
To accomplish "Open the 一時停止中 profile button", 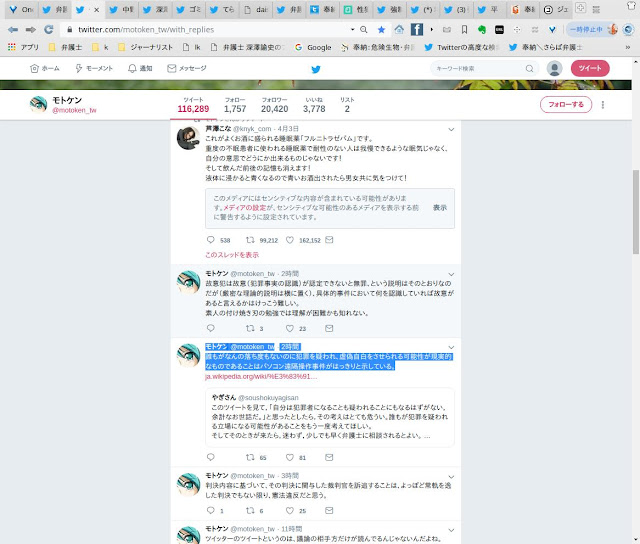I will (591, 29).
